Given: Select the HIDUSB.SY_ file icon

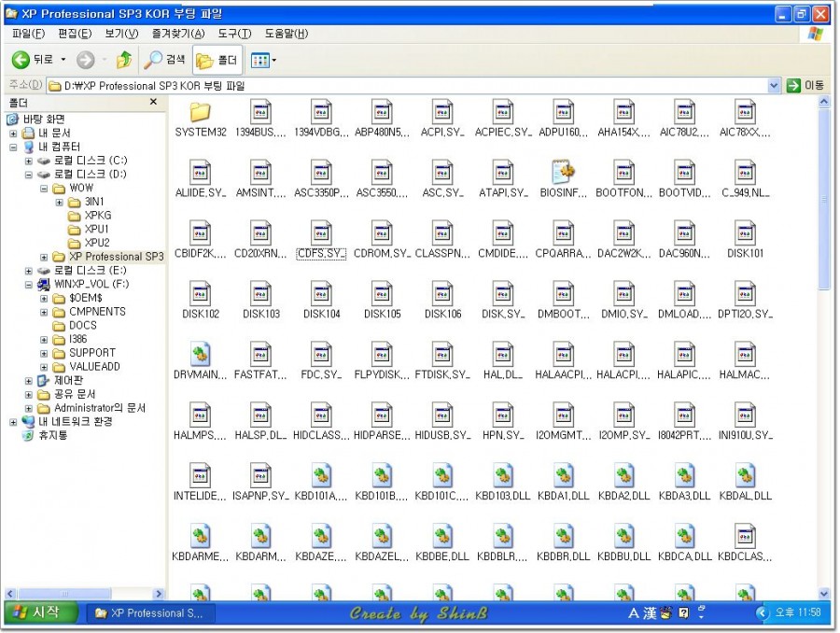Looking at the screenshot, I should coord(442,415).
